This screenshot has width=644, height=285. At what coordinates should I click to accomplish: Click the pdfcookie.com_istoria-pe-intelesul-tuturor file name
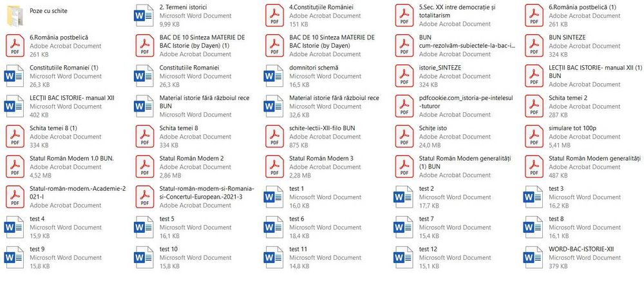tap(466, 102)
